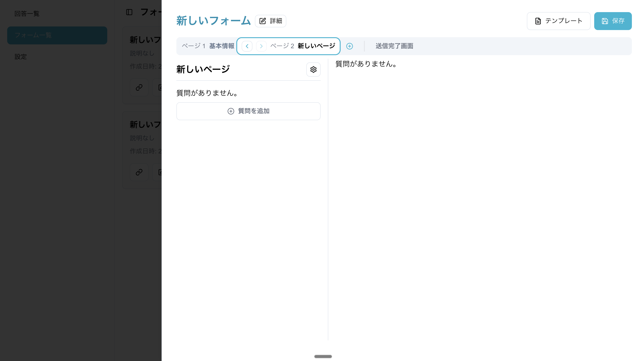Copy link icon on second form card
This screenshot has height=361, width=644.
tap(139, 172)
